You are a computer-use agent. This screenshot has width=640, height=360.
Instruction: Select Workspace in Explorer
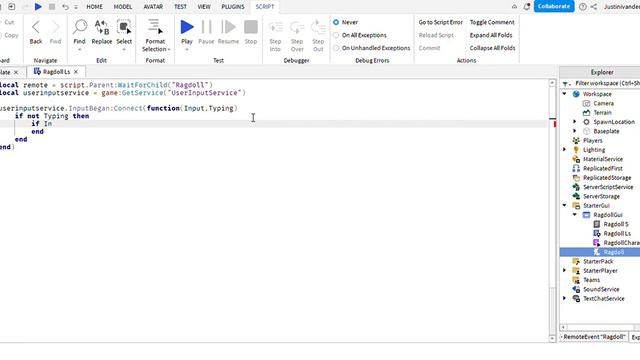pyautogui.click(x=597, y=94)
